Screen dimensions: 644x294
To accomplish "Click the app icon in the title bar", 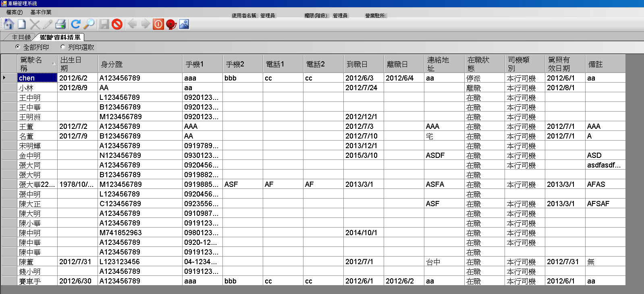I will (4, 3).
